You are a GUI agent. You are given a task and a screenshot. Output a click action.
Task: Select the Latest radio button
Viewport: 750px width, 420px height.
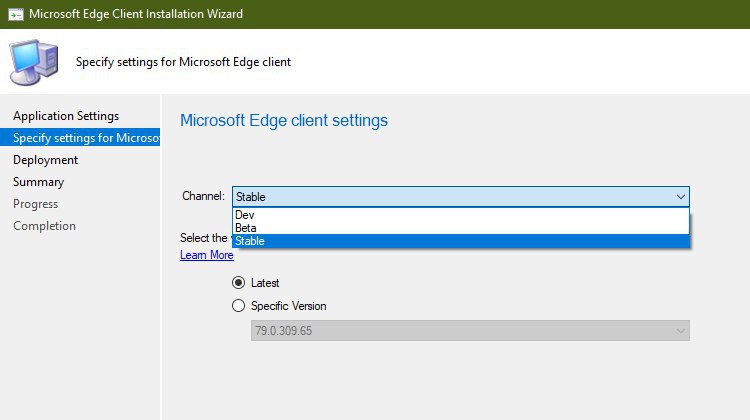coord(238,283)
